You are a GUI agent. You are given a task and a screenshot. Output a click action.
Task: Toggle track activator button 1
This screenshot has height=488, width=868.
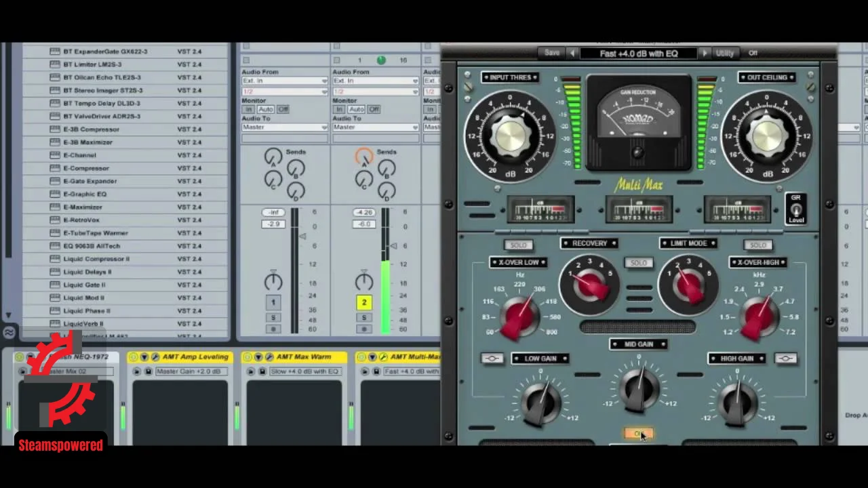click(x=273, y=303)
